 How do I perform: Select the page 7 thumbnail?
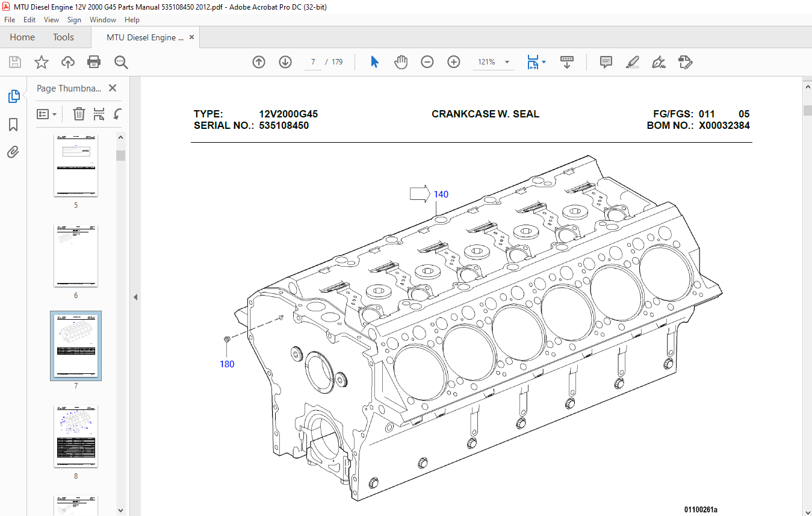point(76,346)
